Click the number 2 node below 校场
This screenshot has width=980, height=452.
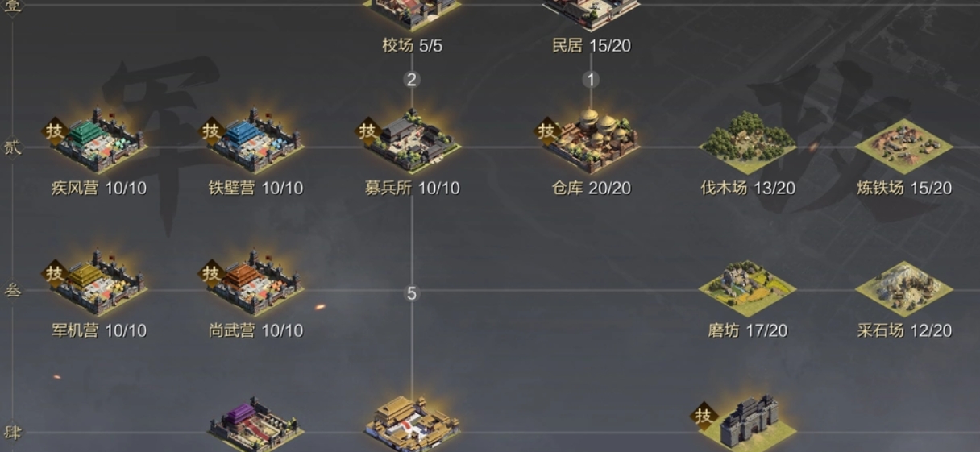point(412,79)
